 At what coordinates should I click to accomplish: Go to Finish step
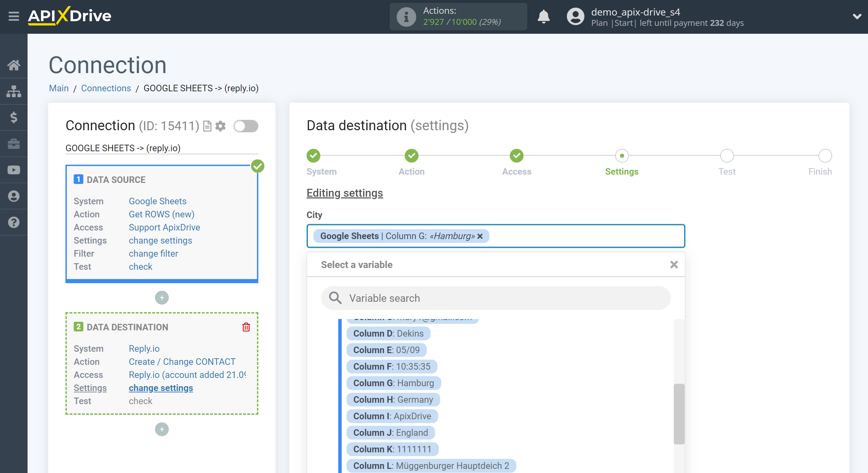coord(825,156)
